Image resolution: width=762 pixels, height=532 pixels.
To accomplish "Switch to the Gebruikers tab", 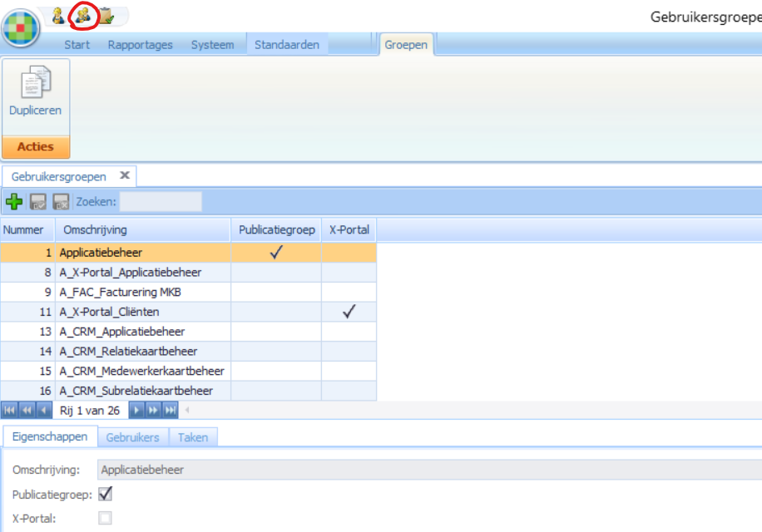I will pos(133,437).
